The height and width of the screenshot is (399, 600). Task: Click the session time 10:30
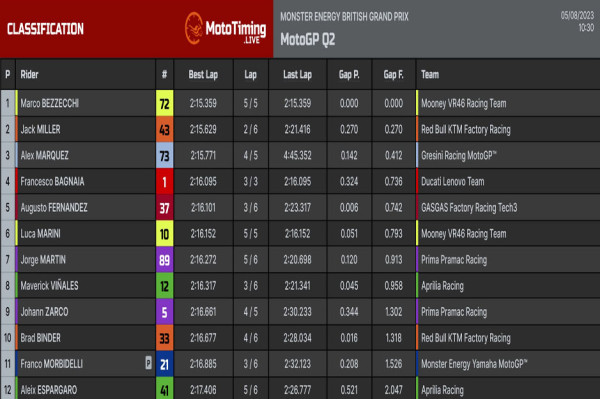tap(586, 28)
